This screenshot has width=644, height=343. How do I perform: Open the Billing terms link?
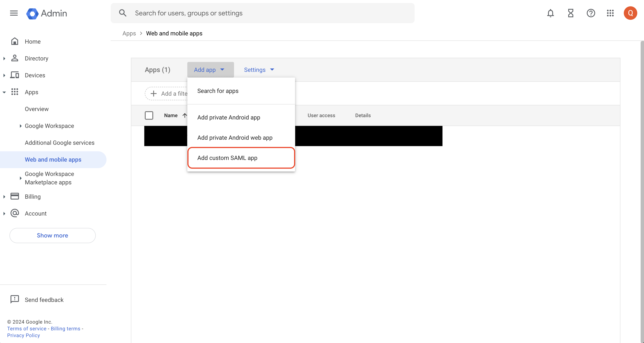[x=65, y=328]
